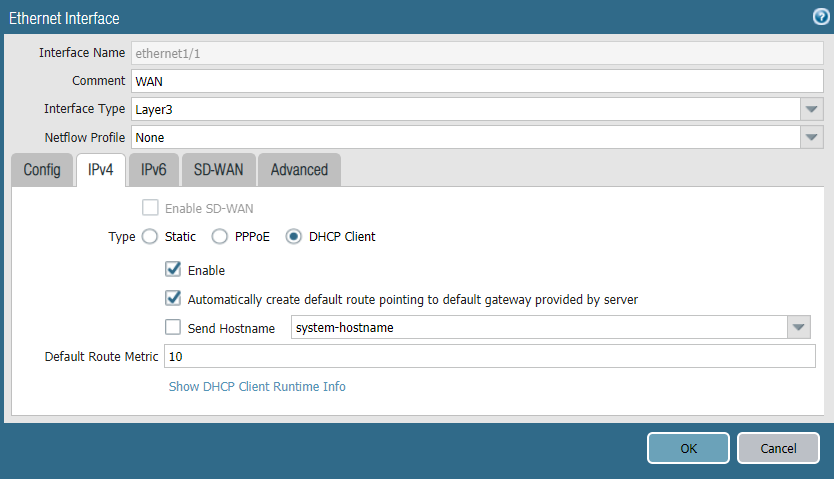834x479 pixels.
Task: Open the Interface Type dropdown arrow
Action: tap(812, 110)
